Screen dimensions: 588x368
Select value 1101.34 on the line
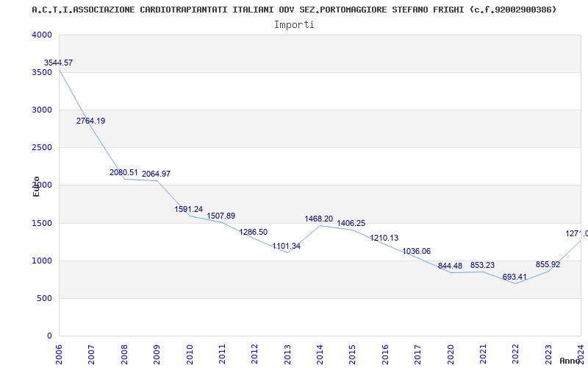286,247
